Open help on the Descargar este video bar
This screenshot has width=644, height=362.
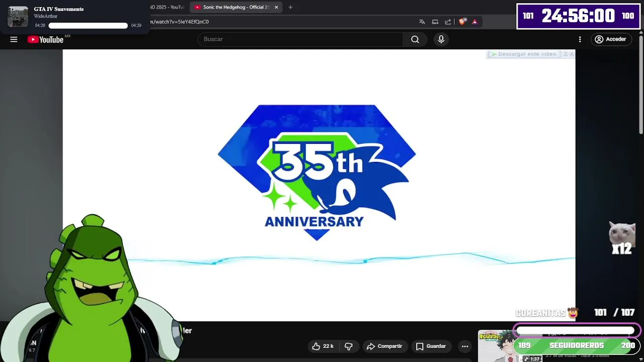(566, 54)
